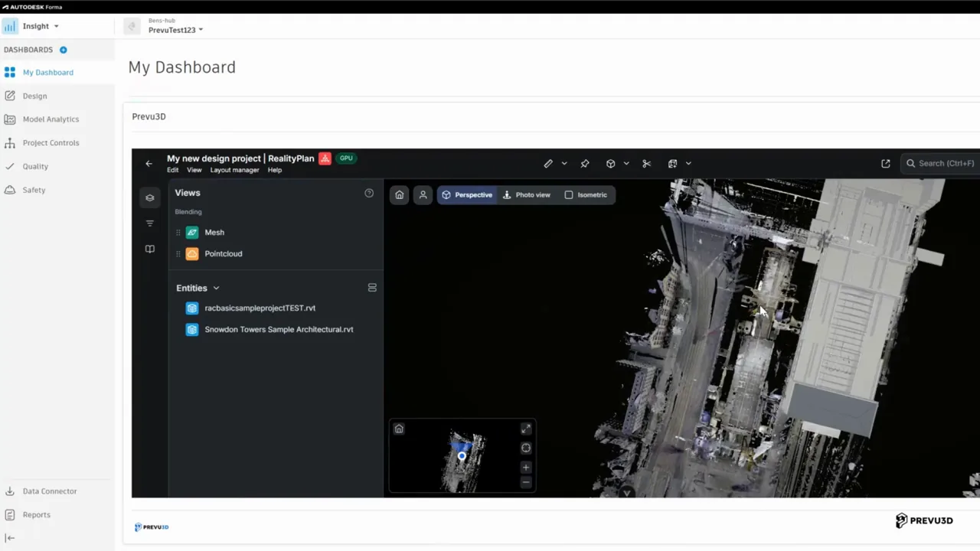Click the GPU status badge
Image resolution: width=980 pixels, height=551 pixels.
pyautogui.click(x=346, y=158)
